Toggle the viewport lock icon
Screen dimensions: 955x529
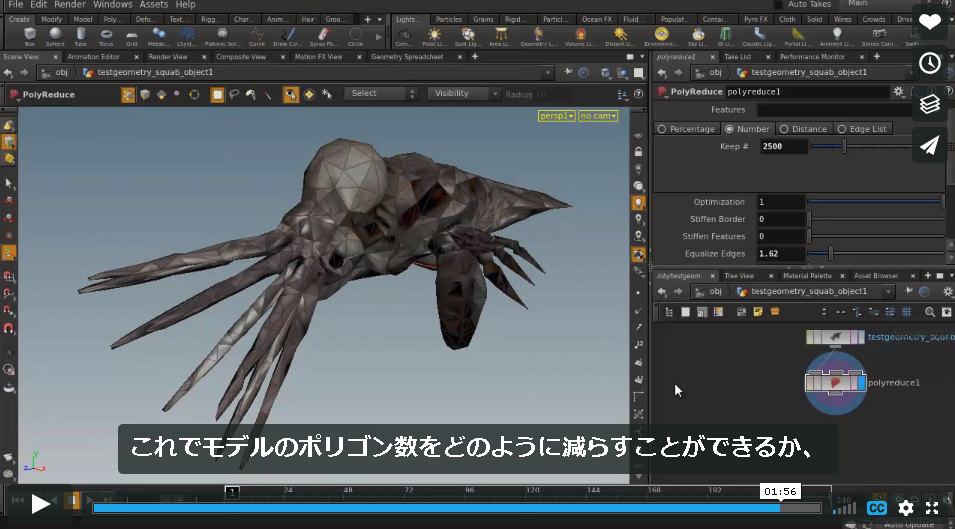pos(638,152)
